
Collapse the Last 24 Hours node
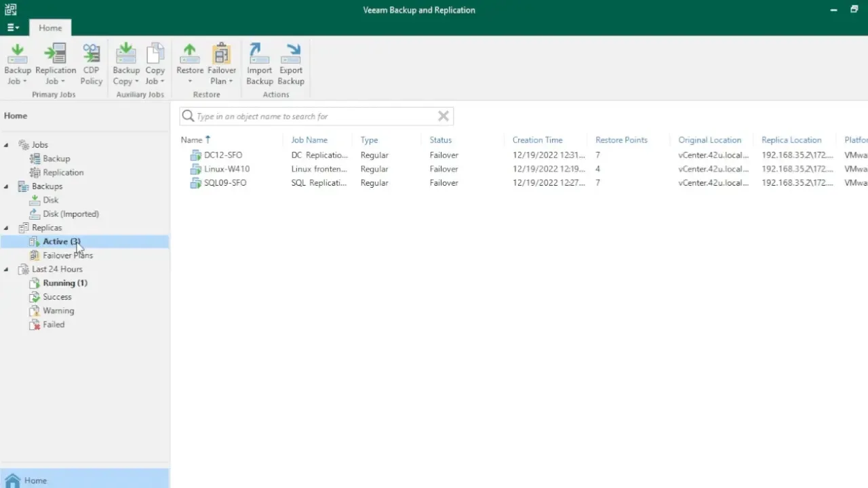pos(7,269)
